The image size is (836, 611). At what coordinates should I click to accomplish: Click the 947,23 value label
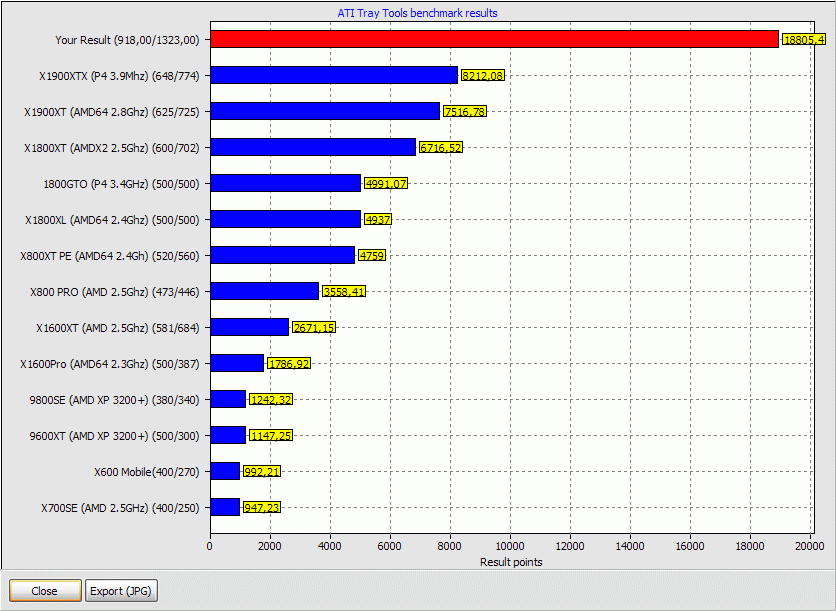coord(262,508)
